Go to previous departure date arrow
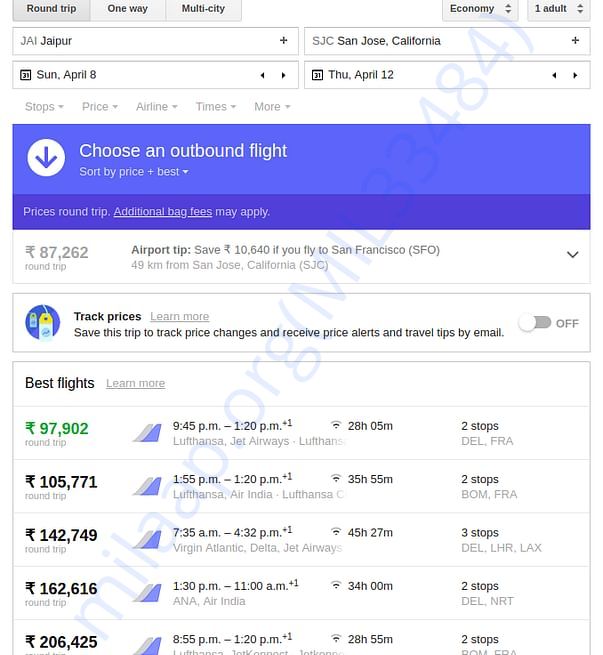Screen dimensions: 603x655 pyautogui.click(x=263, y=75)
